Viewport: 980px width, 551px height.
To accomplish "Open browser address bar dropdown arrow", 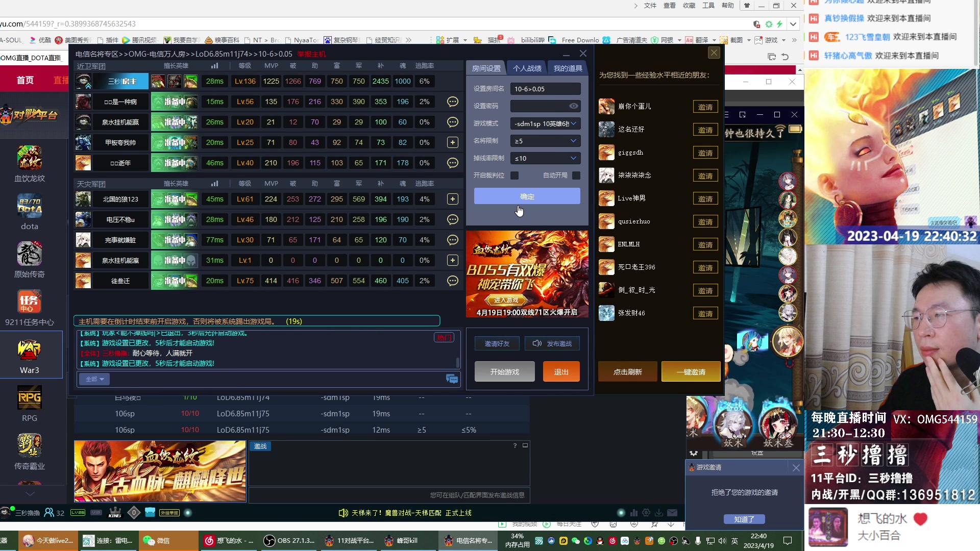I will [x=793, y=24].
